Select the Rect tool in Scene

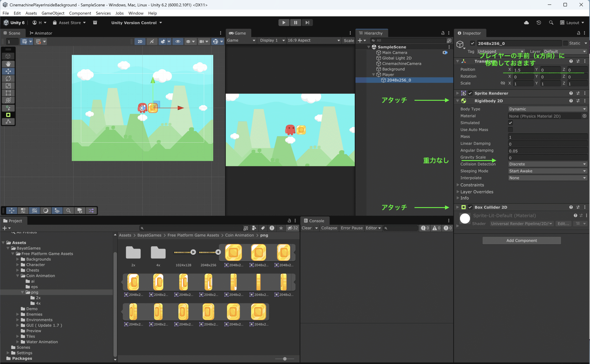click(x=8, y=93)
